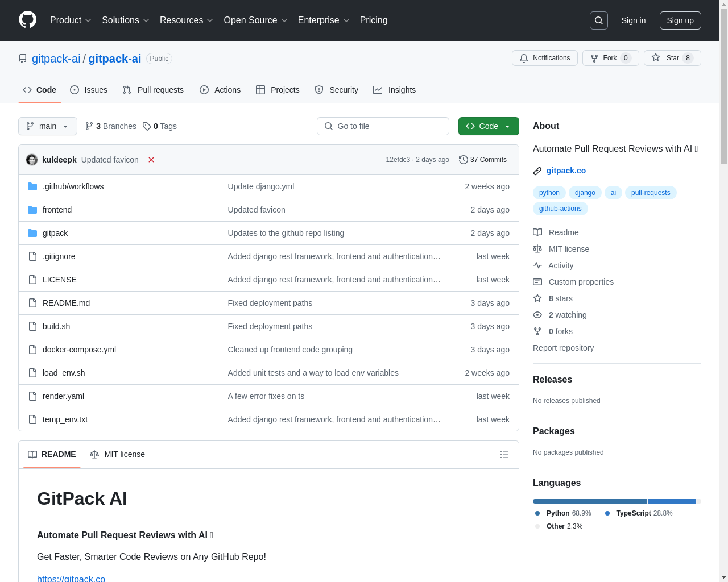Click the Sign in link
Viewport: 728px width, 582px height.
pyautogui.click(x=634, y=20)
